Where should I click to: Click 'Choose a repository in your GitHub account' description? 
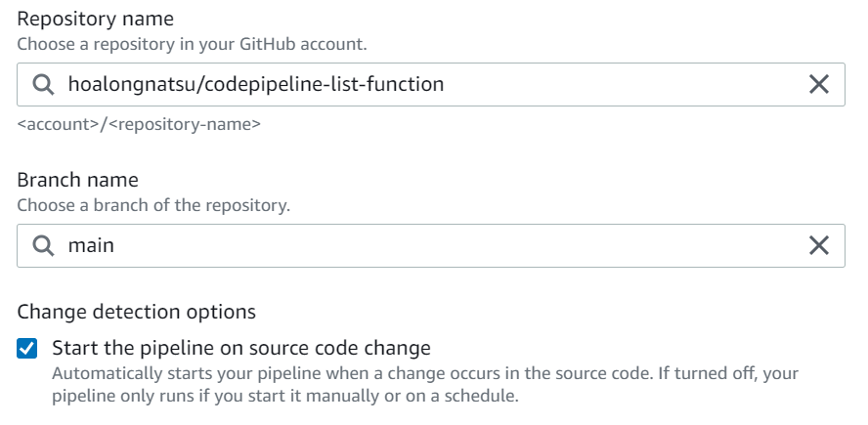point(192,44)
